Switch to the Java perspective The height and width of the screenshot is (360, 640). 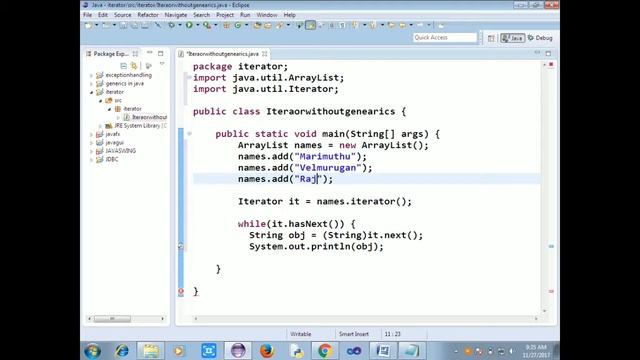(x=513, y=38)
